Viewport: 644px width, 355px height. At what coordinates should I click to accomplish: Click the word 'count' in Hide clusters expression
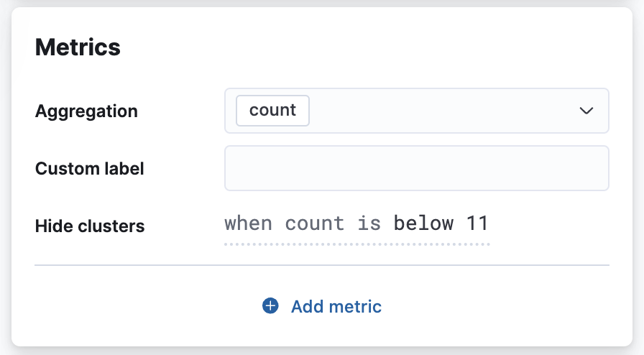315,223
